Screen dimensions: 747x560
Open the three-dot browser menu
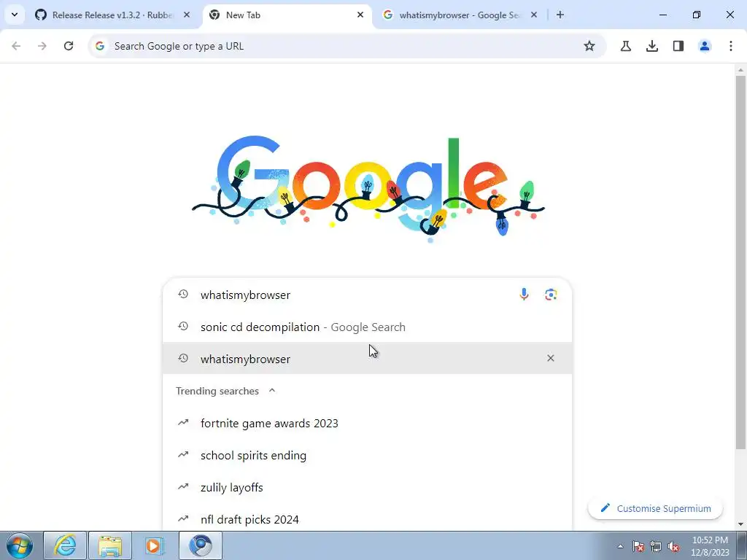click(x=731, y=46)
